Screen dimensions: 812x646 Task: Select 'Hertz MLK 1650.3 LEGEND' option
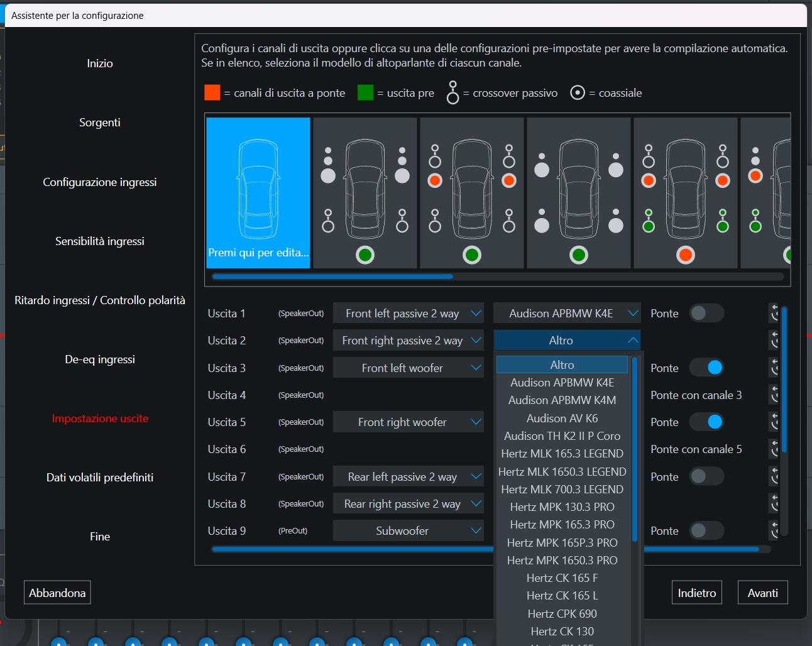[562, 471]
